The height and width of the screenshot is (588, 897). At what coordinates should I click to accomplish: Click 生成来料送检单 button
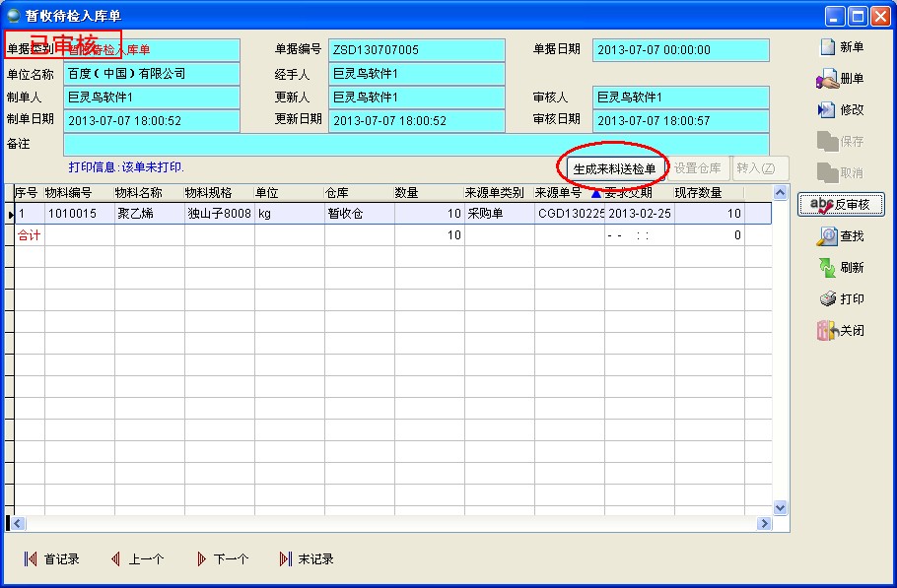tap(614, 168)
